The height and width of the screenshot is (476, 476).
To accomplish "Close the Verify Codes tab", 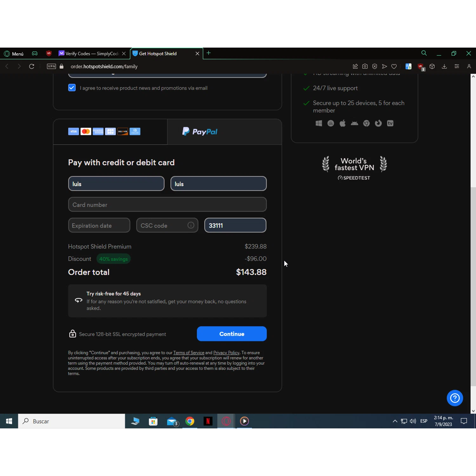I will [x=124, y=54].
